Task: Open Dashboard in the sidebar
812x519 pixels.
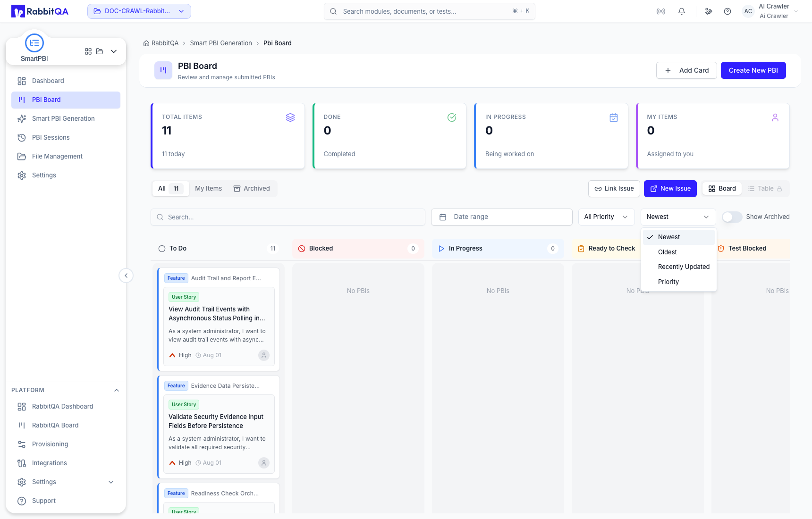Action: (66, 81)
